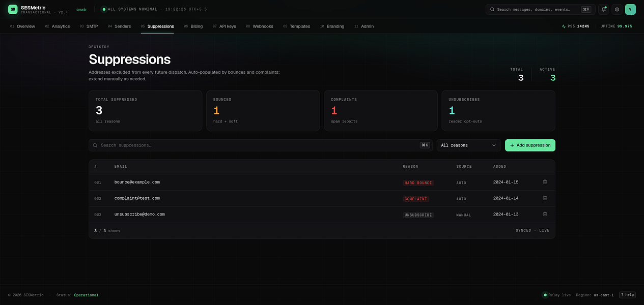Open the Complaints stat card
Viewport: 644px width, 305px height.
[x=380, y=111]
